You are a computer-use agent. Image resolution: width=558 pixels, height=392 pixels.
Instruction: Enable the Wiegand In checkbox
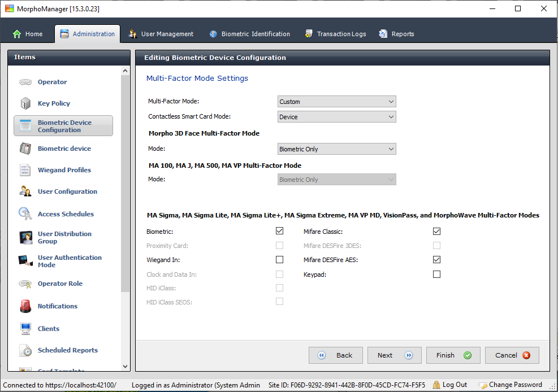click(x=279, y=259)
